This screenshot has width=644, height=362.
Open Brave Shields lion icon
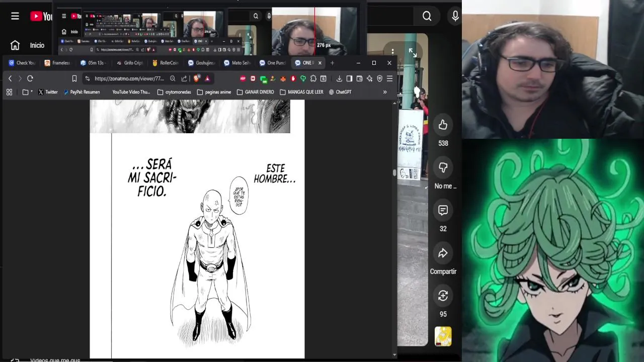point(196,78)
